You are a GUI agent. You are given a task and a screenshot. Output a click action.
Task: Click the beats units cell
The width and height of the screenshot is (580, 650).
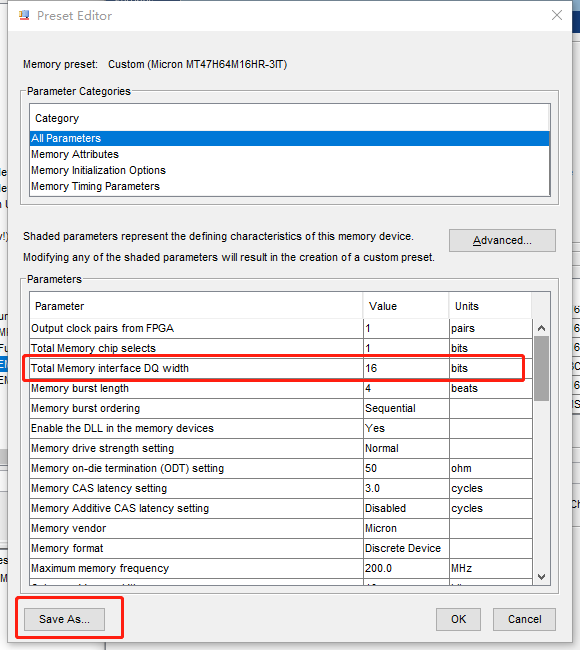pos(491,388)
